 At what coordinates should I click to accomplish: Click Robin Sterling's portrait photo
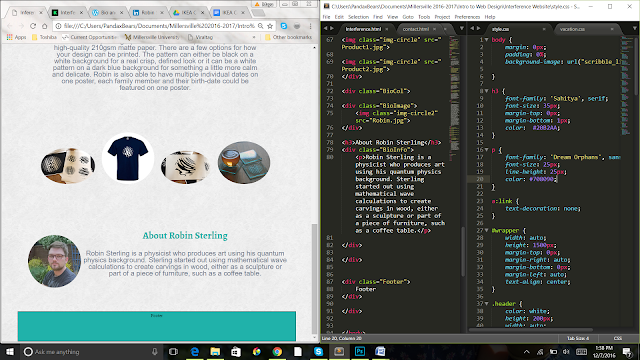pyautogui.click(x=54, y=261)
